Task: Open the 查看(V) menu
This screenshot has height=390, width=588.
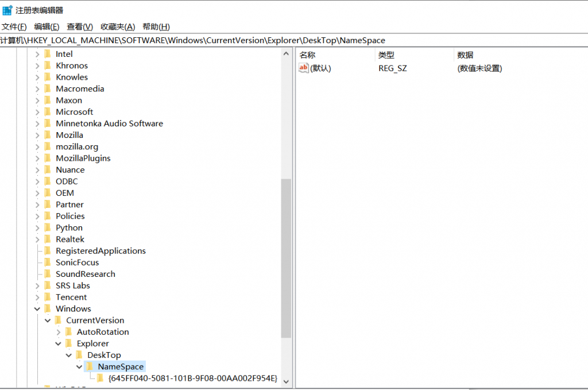Action: [x=80, y=26]
